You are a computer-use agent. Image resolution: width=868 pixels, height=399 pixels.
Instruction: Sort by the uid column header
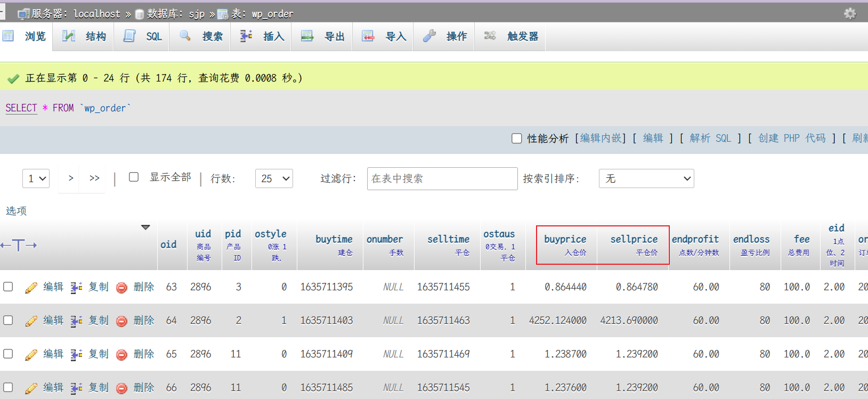(203, 234)
